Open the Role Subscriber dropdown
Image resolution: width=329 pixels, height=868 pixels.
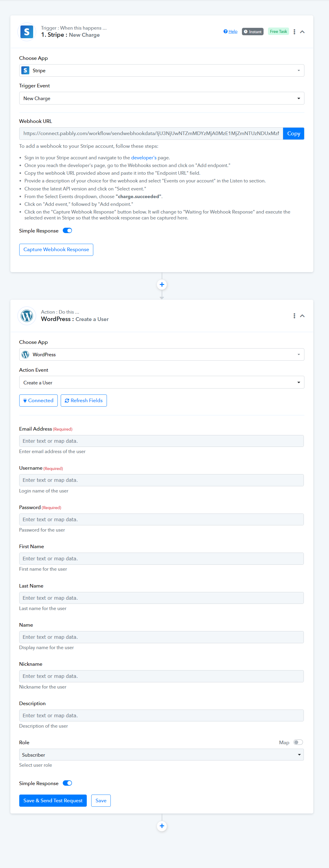click(161, 755)
